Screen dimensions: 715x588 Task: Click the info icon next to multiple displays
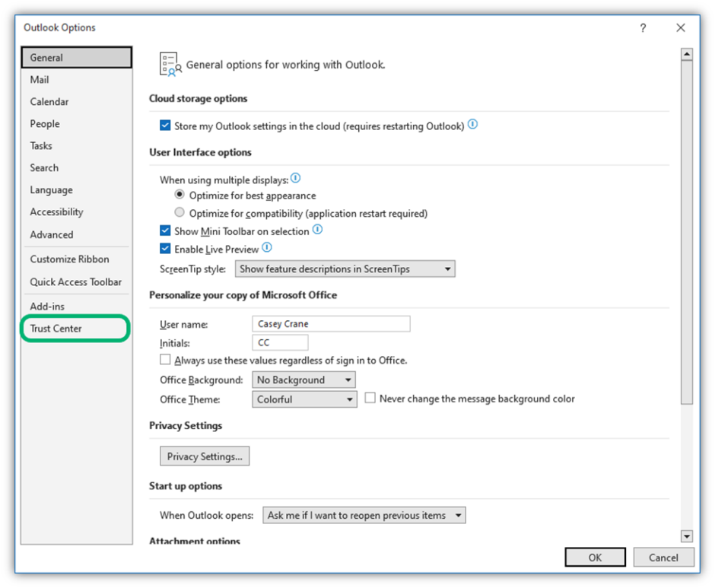(x=295, y=178)
